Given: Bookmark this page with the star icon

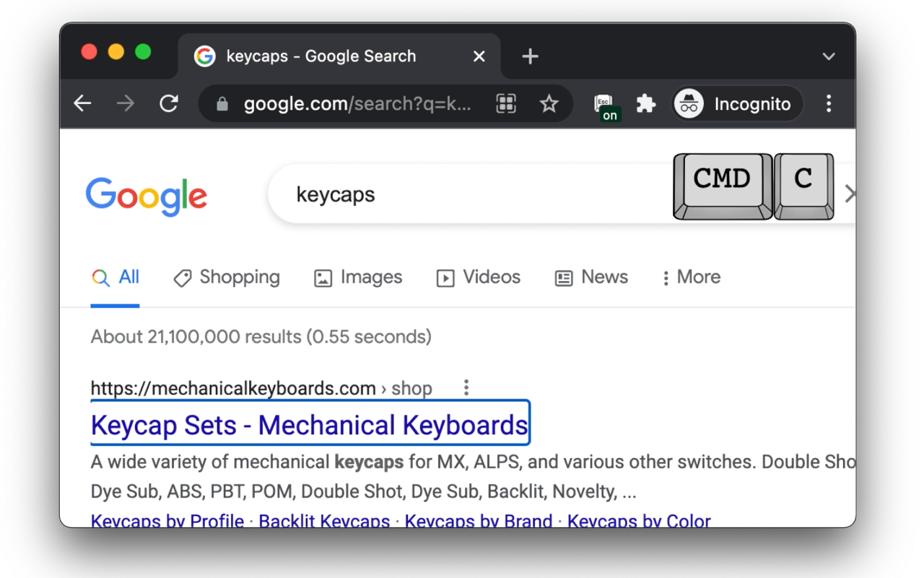Looking at the screenshot, I should click(549, 104).
